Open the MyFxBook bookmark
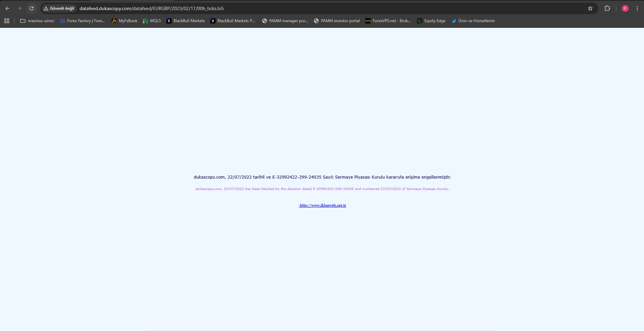The image size is (644, 331). 125,21
